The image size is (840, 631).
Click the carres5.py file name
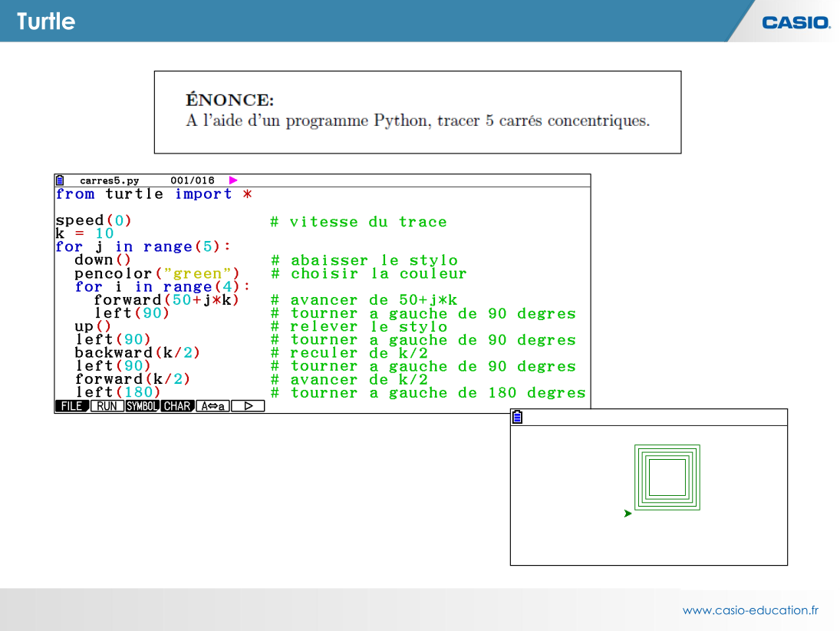[109, 180]
